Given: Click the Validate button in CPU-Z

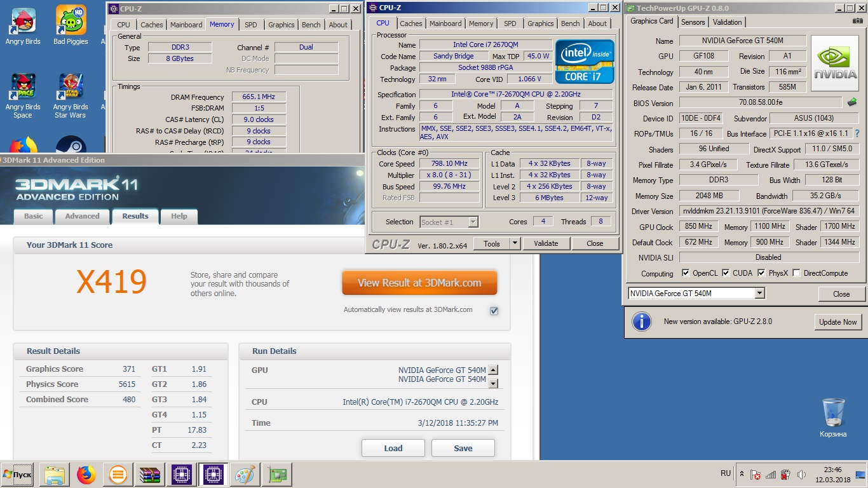Looking at the screenshot, I should [546, 243].
